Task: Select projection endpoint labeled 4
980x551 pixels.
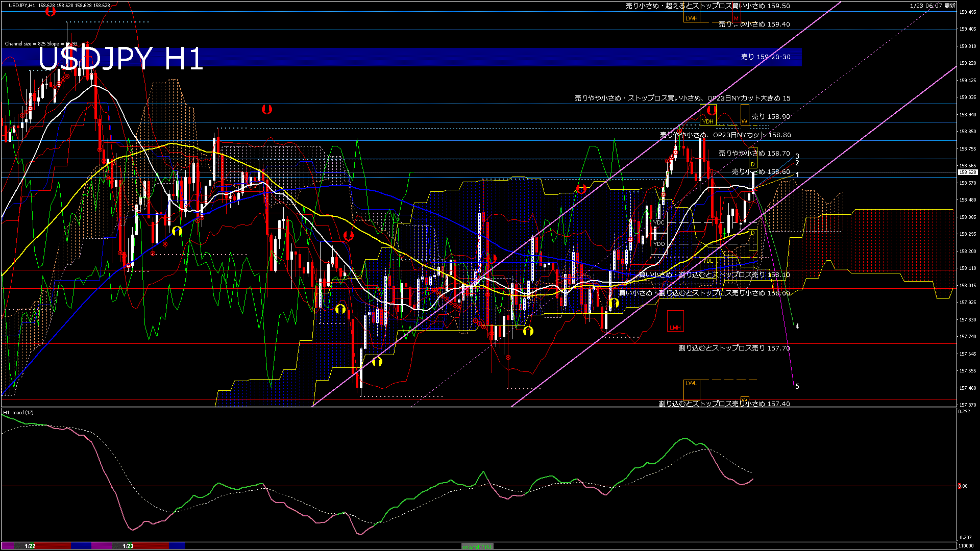Action: point(797,326)
